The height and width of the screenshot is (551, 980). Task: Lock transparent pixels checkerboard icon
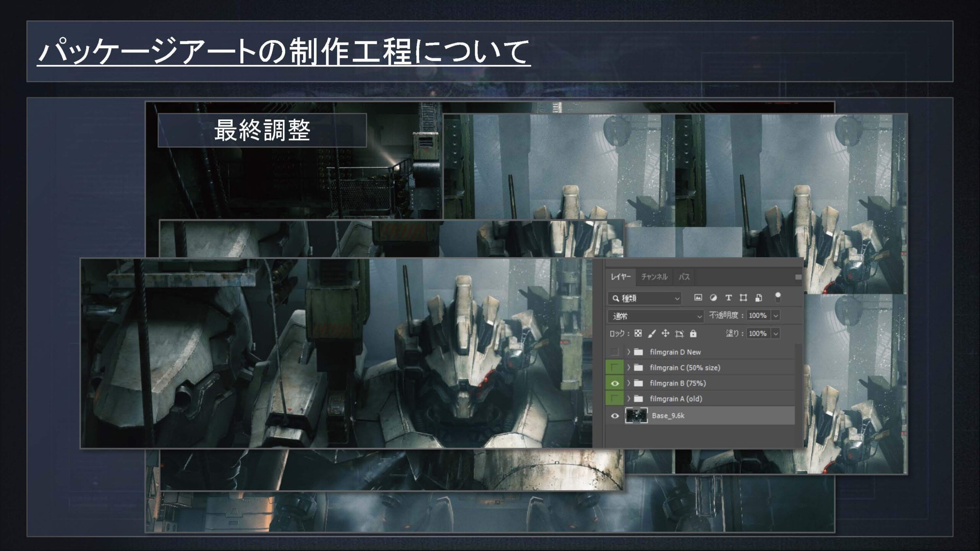coord(638,333)
